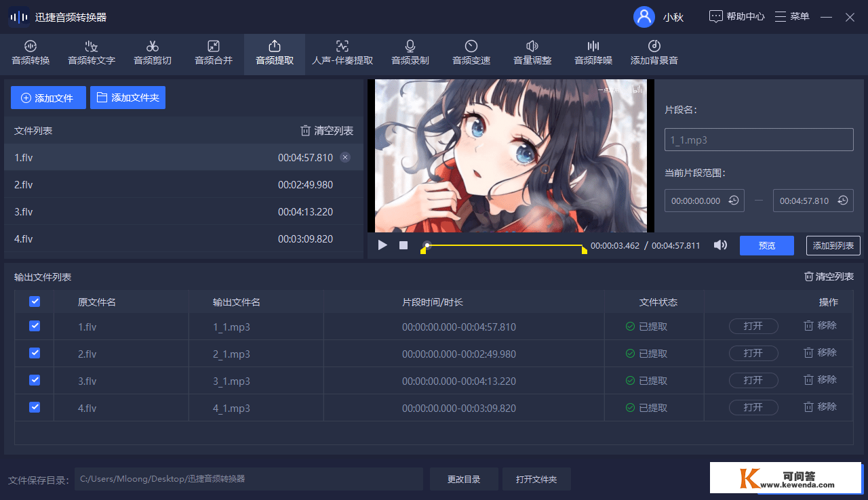Remove the 4_1.mp3 row with 移除
The height and width of the screenshot is (500, 868).
pyautogui.click(x=821, y=407)
